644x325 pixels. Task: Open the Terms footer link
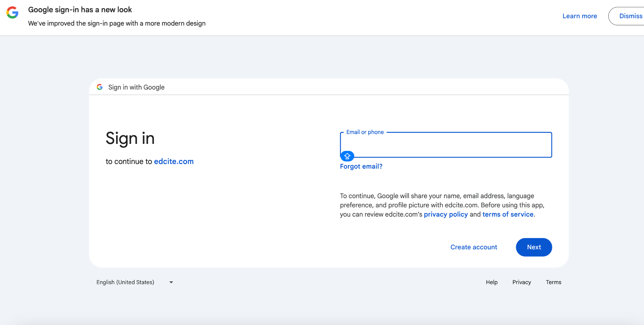point(553,282)
